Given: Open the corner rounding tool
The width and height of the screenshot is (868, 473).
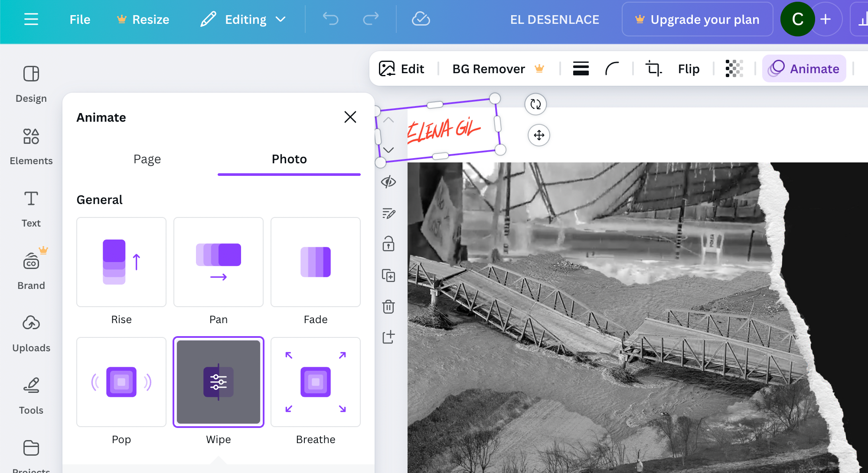Looking at the screenshot, I should tap(612, 69).
